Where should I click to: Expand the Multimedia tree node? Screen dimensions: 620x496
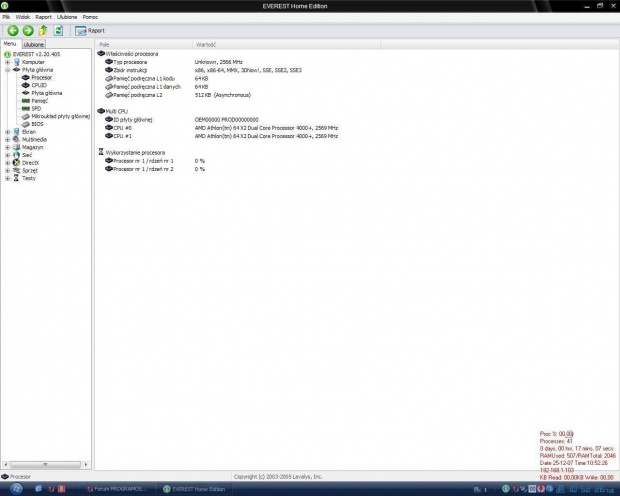click(7, 140)
